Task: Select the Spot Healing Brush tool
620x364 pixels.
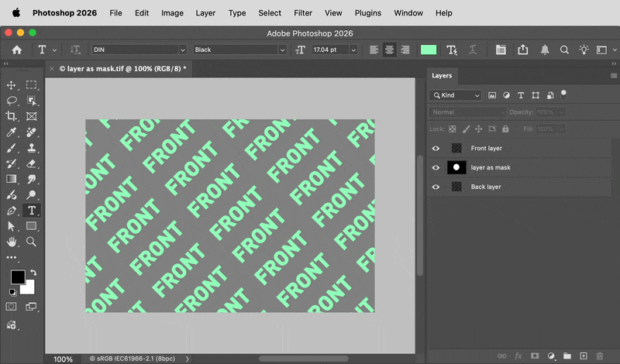Action: [31, 132]
